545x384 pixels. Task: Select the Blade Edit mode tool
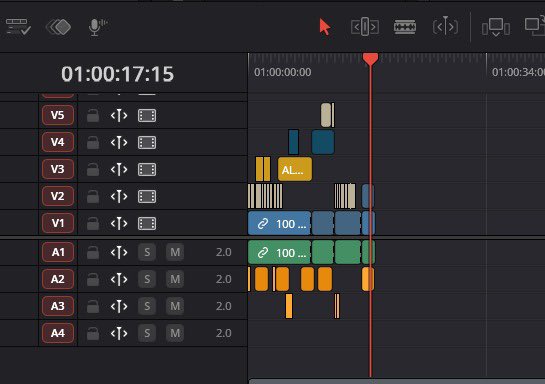point(405,27)
